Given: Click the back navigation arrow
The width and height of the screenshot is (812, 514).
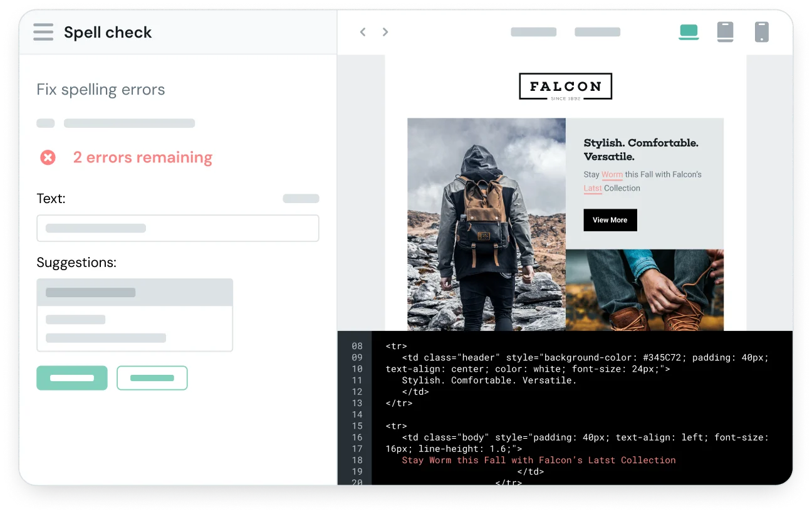Looking at the screenshot, I should (362, 31).
